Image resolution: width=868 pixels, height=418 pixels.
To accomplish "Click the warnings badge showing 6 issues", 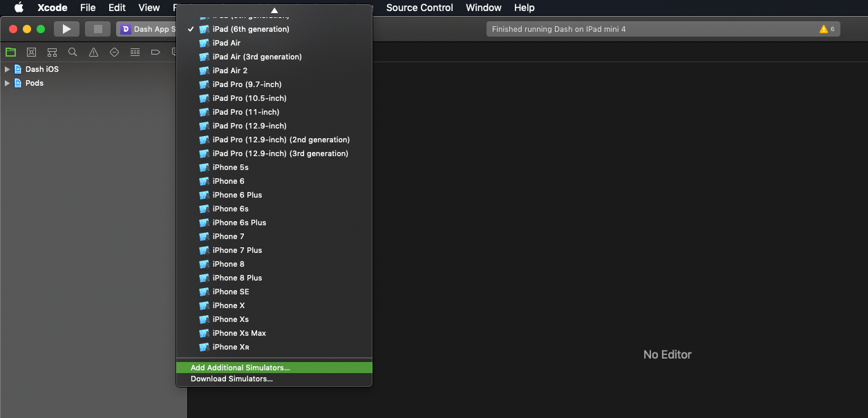I will (x=827, y=29).
